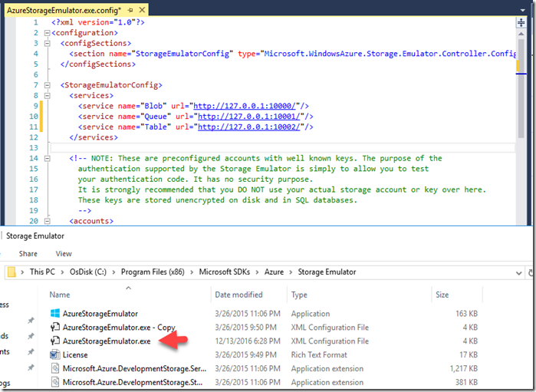Screen dimensions: 536x392
Task: Open the Share ribbon tab in Explorer
Action: tap(28, 254)
